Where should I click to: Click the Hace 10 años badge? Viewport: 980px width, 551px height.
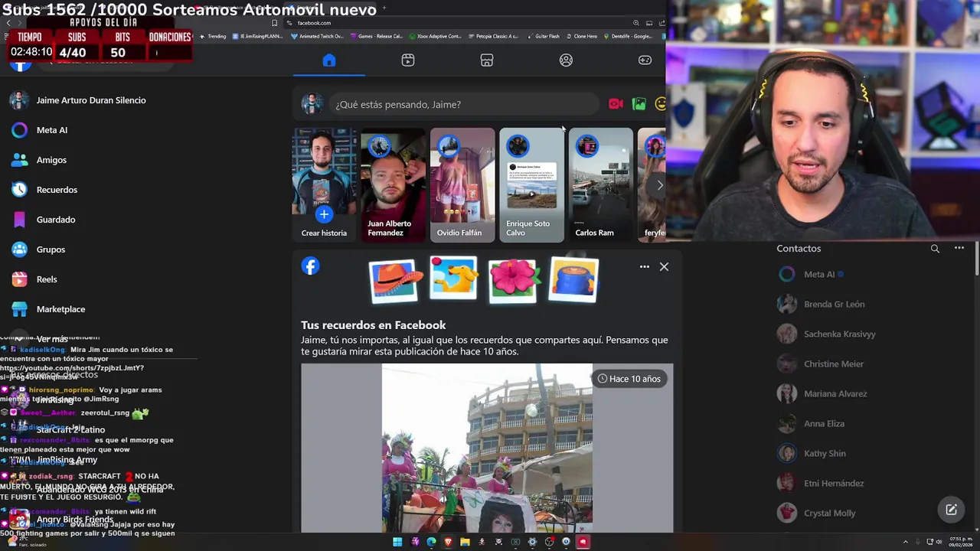pos(629,379)
